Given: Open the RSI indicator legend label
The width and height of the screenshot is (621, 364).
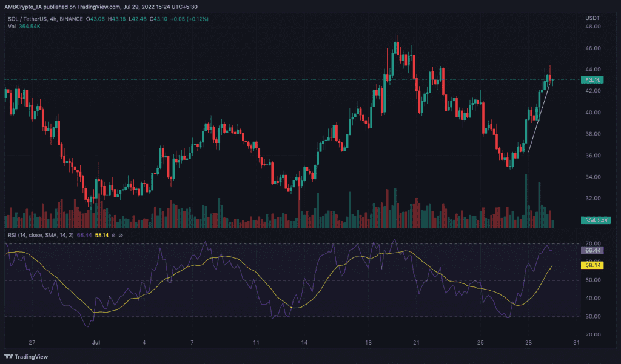Looking at the screenshot, I should tap(41, 235).
